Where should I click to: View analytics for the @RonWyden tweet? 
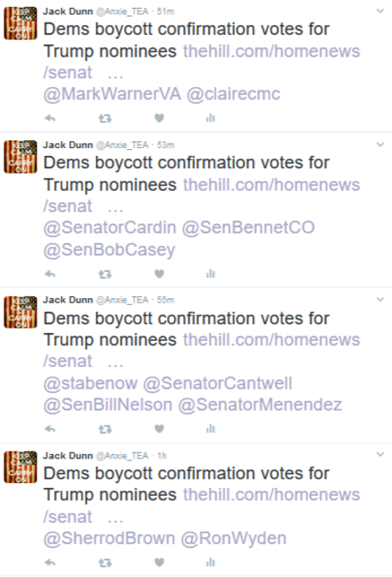point(210,562)
